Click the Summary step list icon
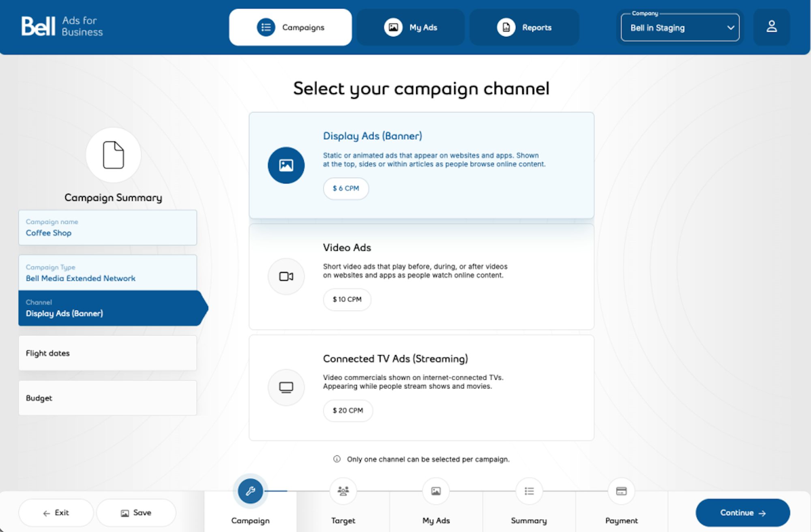Viewport: 811px width, 532px height. [x=529, y=491]
